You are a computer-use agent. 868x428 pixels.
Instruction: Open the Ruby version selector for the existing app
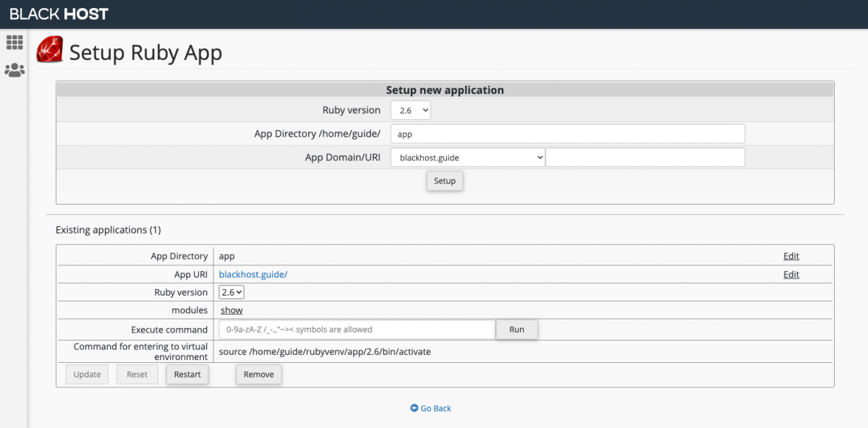(x=231, y=291)
